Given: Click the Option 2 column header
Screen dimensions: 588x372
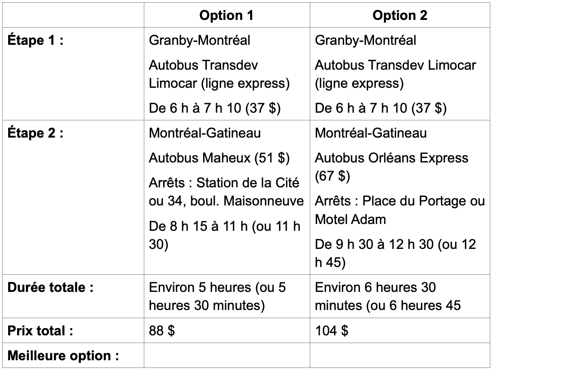Looking at the screenshot, I should click(400, 15).
